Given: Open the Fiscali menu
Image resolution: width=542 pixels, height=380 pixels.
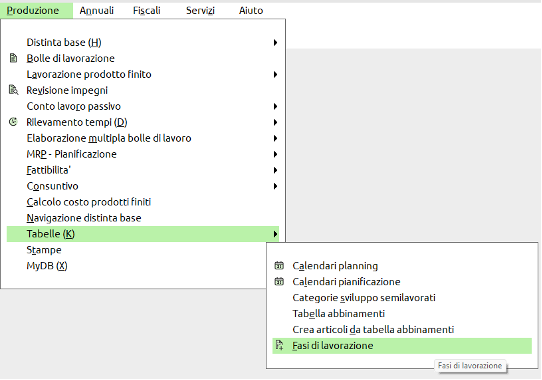Looking at the screenshot, I should pyautogui.click(x=147, y=10).
